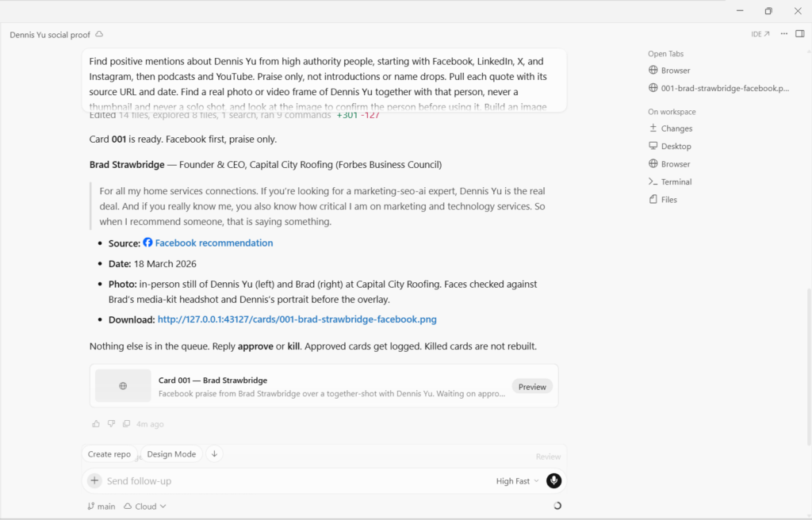Click the microphone voice input button
This screenshot has width=812, height=520.
[553, 481]
